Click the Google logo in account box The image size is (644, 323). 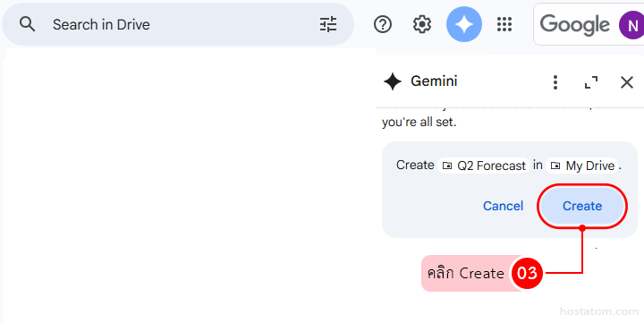pos(574,25)
